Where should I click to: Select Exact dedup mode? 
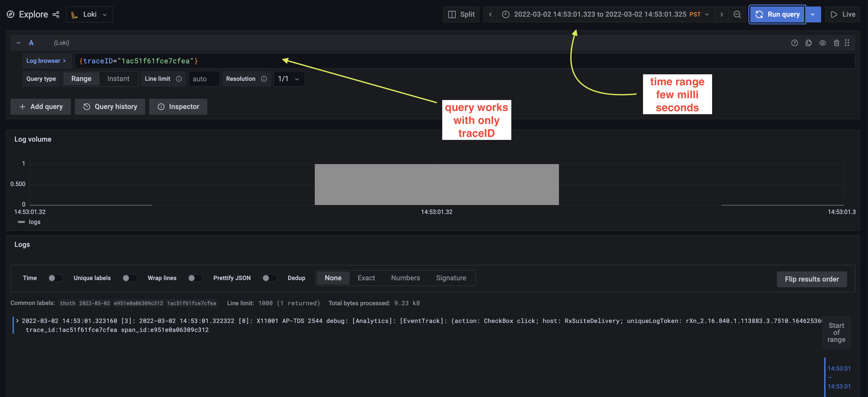tap(366, 278)
